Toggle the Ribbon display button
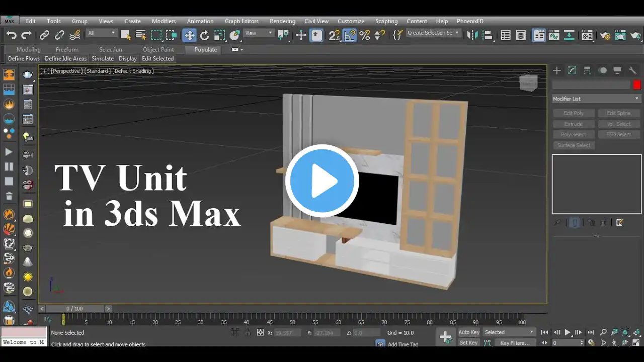Screen dimensions: 644x362 tap(539, 35)
